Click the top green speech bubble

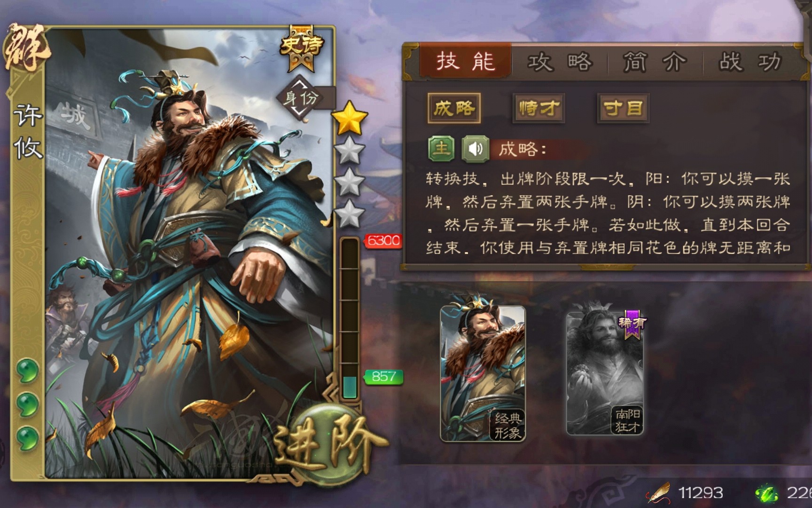coord(27,370)
